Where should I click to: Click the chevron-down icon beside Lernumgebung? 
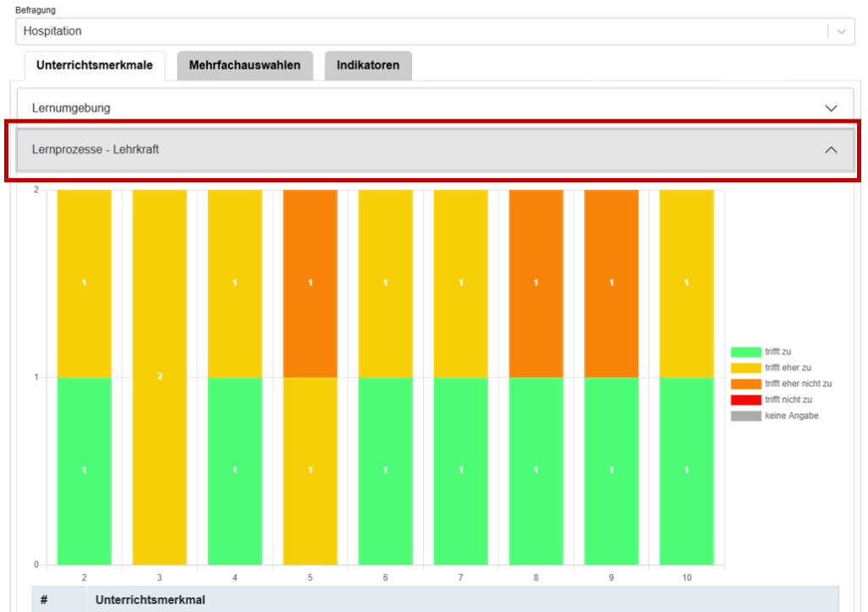point(831,108)
